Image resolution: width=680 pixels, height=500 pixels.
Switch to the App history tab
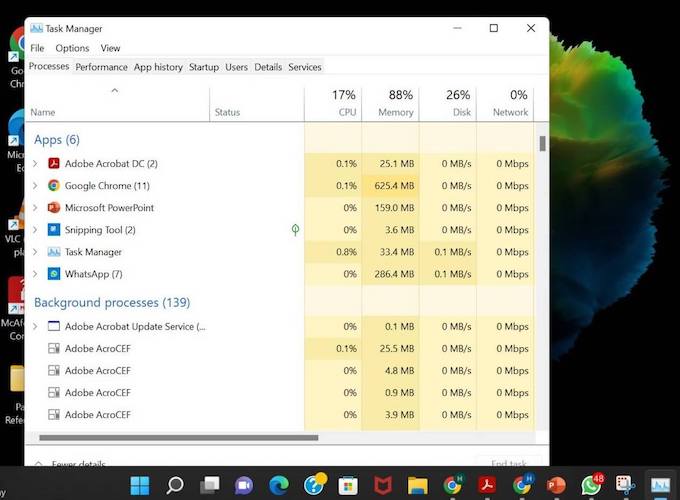158,67
